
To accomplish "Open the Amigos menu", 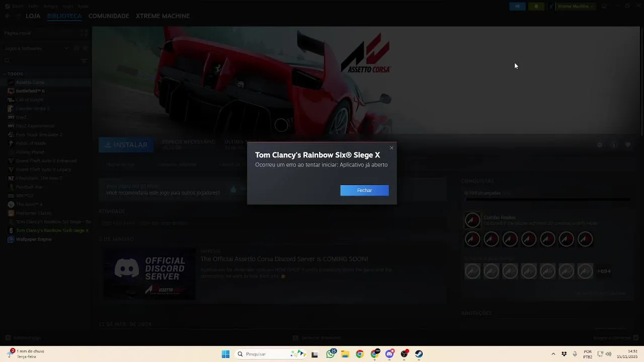I will (51, 6).
